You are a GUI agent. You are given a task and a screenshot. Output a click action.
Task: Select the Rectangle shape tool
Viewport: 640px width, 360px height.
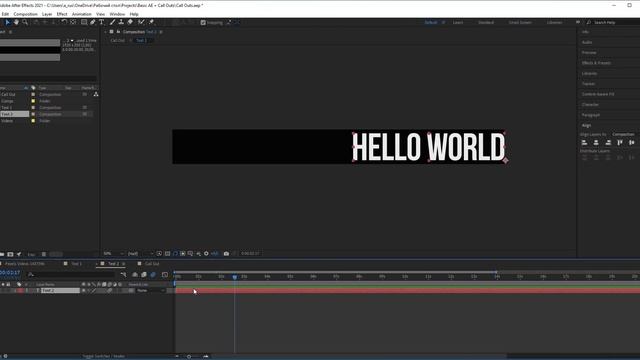click(84, 22)
